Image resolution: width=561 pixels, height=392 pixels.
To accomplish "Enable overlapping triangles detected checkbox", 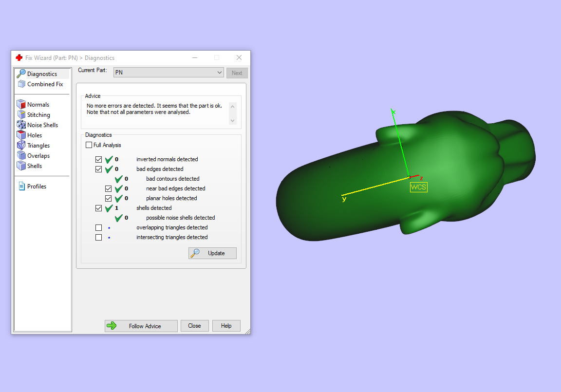I will click(x=99, y=227).
